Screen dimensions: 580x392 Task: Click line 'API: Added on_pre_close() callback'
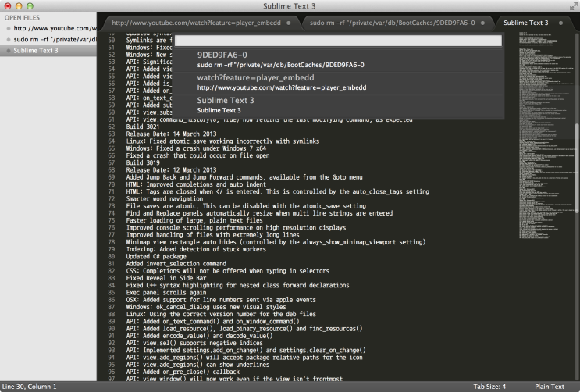click(x=183, y=372)
